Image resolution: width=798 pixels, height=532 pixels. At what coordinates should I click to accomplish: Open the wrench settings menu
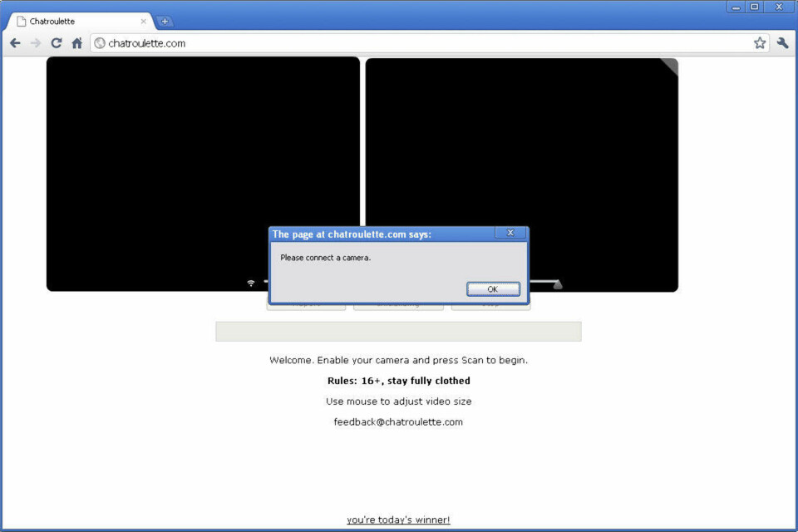coord(783,43)
